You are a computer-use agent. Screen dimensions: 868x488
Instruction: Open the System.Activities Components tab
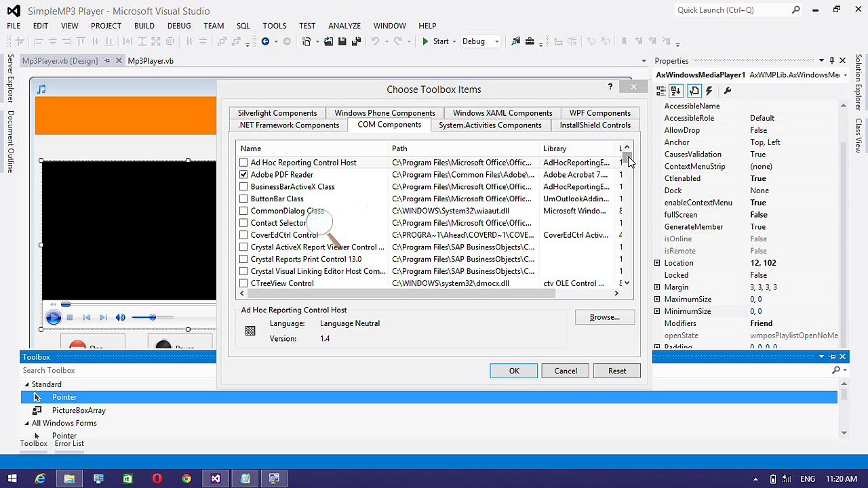[x=490, y=125]
